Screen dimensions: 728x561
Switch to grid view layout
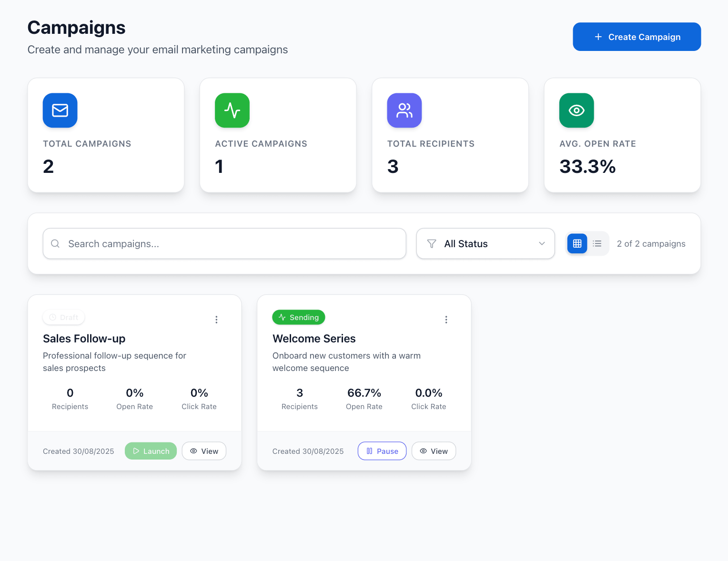click(577, 244)
